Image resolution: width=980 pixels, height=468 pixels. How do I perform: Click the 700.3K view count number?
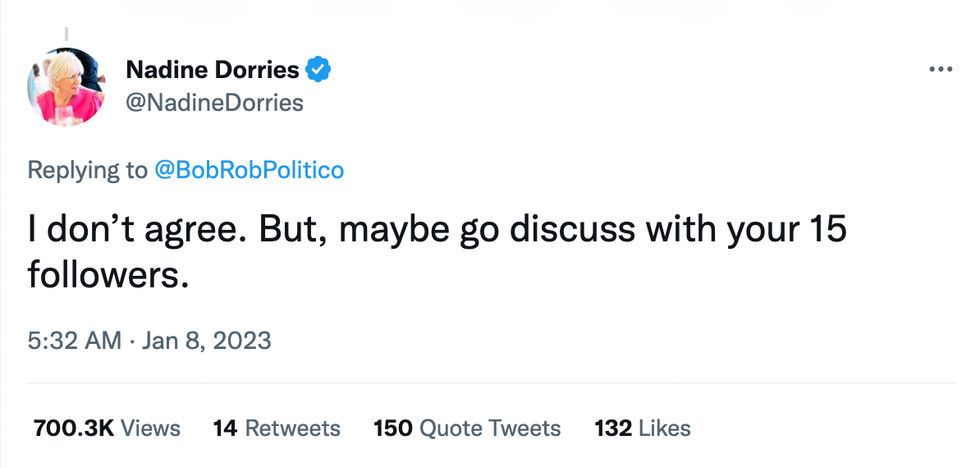point(73,429)
